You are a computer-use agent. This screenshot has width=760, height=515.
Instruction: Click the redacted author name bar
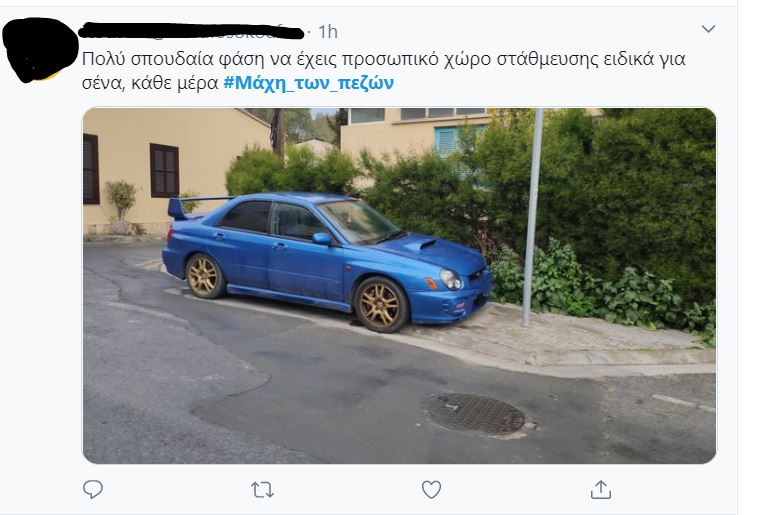[x=191, y=31]
